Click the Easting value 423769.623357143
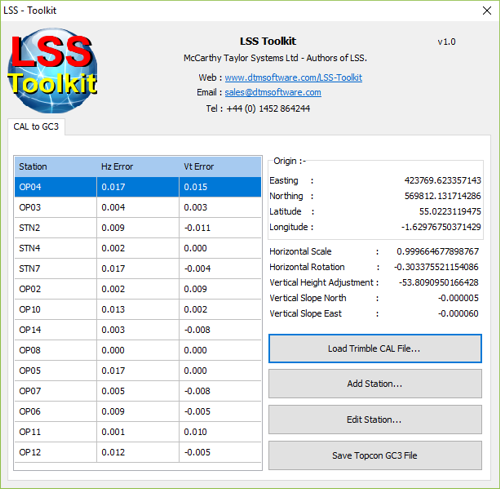The image size is (500, 489). point(443,180)
